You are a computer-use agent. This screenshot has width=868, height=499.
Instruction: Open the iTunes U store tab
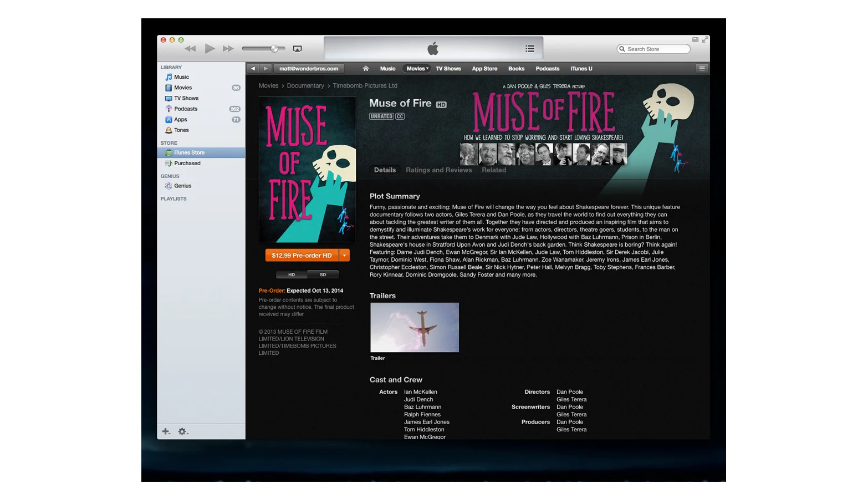(x=581, y=69)
